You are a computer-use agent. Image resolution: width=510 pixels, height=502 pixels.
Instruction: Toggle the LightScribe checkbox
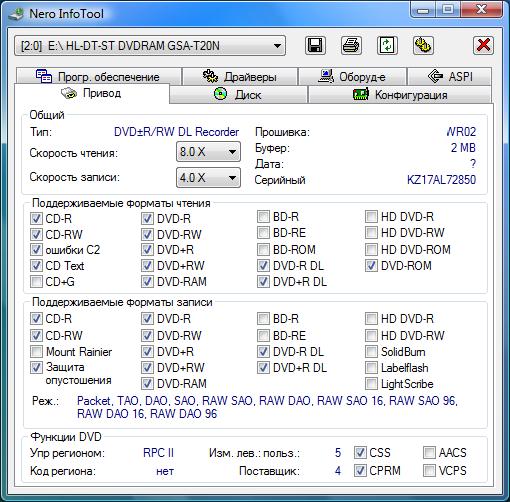[x=371, y=384]
